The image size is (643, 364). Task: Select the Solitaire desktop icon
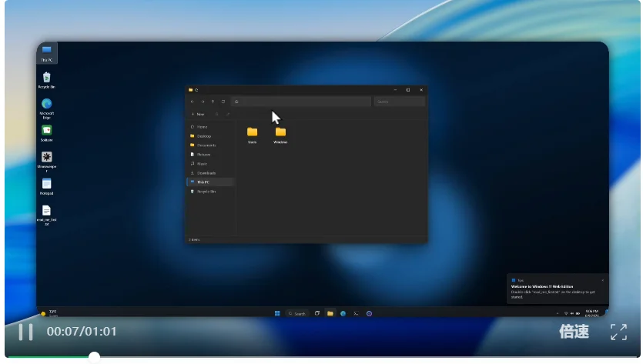(x=46, y=134)
